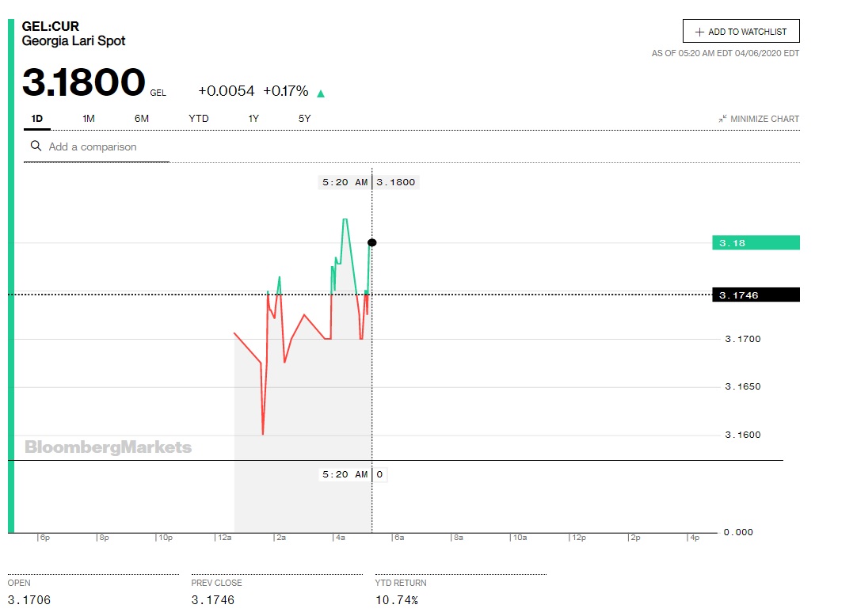This screenshot has height=616, width=857.
Task: Click the minimize chart arrows icon
Action: point(722,119)
